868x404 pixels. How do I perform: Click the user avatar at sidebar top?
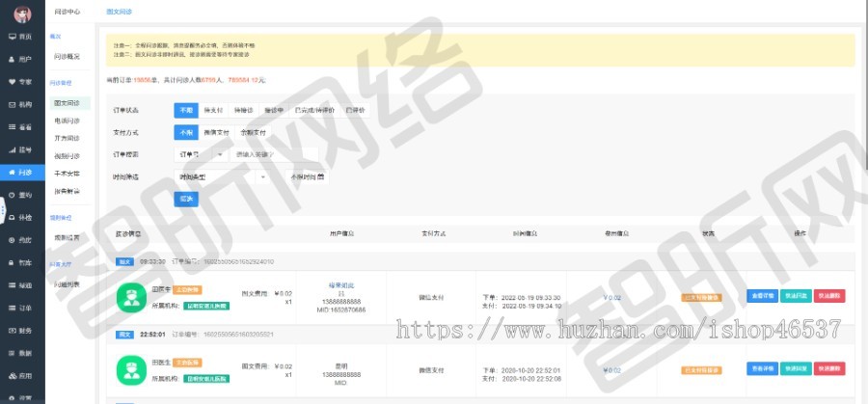tap(22, 13)
